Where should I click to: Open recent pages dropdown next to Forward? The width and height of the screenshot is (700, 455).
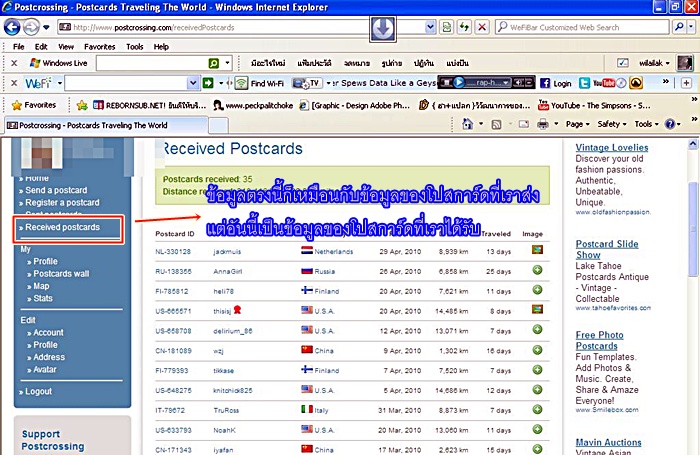(46, 27)
